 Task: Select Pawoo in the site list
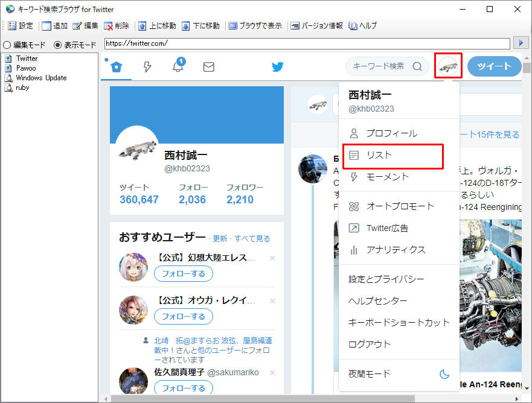[26, 68]
